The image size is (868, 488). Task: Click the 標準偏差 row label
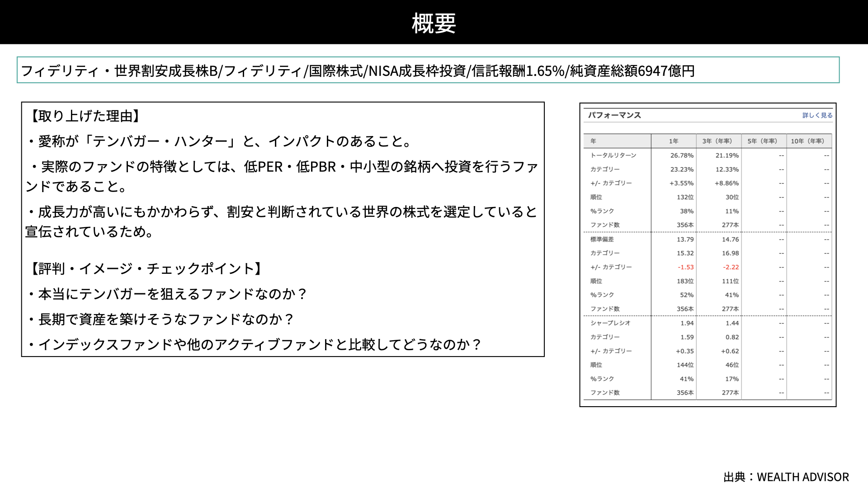click(602, 239)
